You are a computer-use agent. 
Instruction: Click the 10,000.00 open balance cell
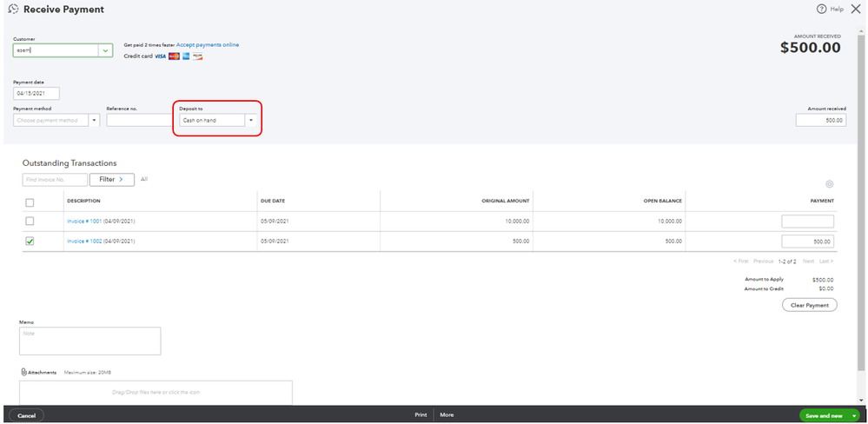coord(669,222)
